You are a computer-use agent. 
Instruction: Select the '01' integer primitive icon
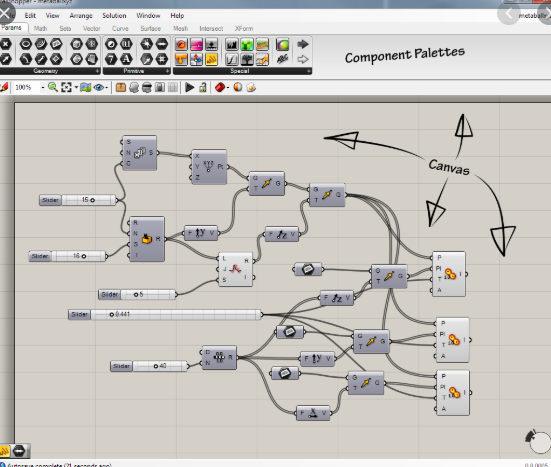[x=126, y=44]
